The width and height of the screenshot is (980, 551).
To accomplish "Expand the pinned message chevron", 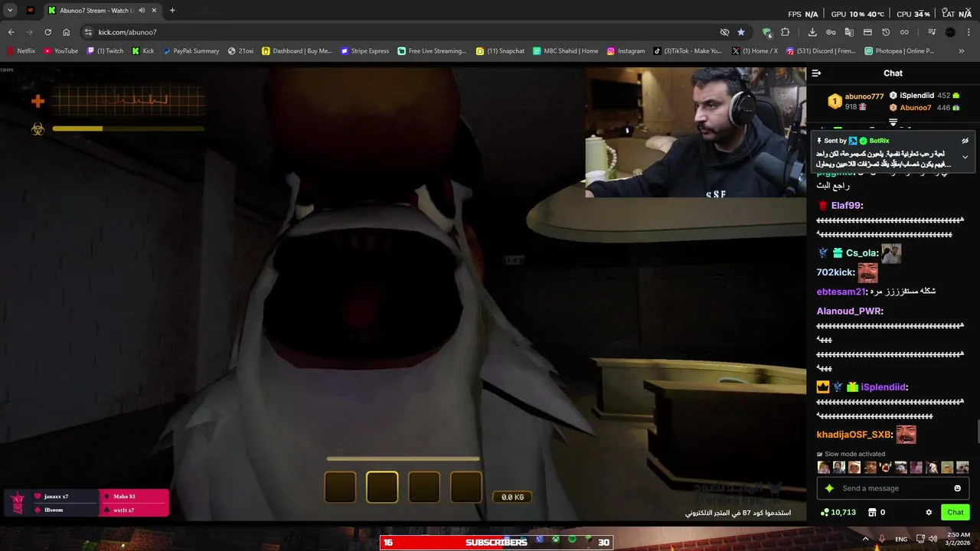I will point(965,157).
